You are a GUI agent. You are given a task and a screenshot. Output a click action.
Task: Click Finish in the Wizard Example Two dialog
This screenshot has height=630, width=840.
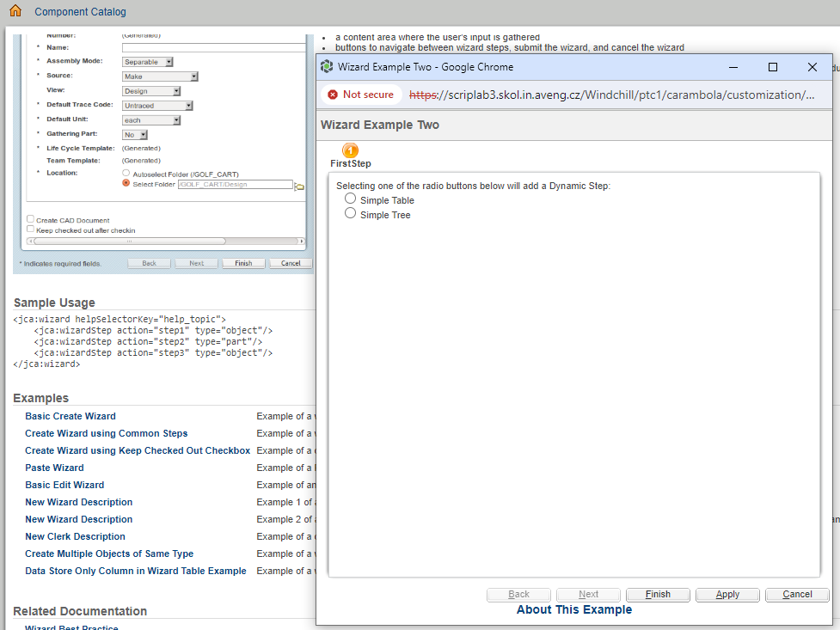pyautogui.click(x=658, y=594)
